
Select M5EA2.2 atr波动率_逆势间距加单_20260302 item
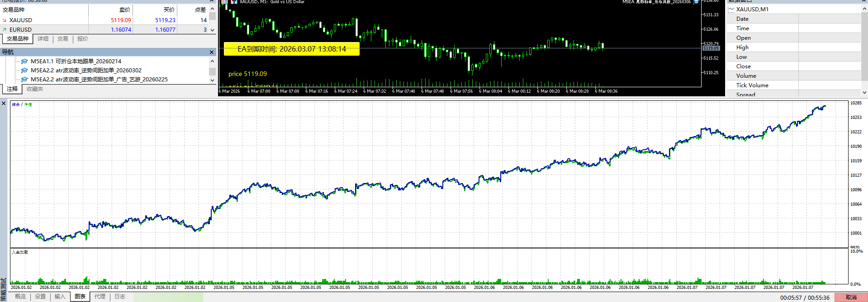(x=86, y=71)
